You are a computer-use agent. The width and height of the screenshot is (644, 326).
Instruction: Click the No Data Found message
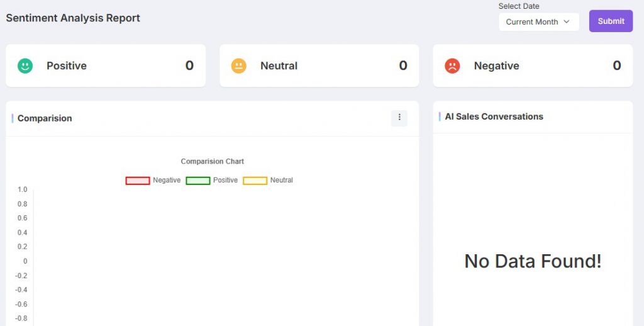pyautogui.click(x=533, y=261)
